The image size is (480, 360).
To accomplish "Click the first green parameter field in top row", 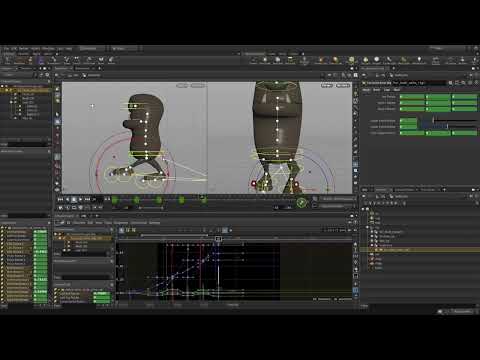I will point(412,97).
